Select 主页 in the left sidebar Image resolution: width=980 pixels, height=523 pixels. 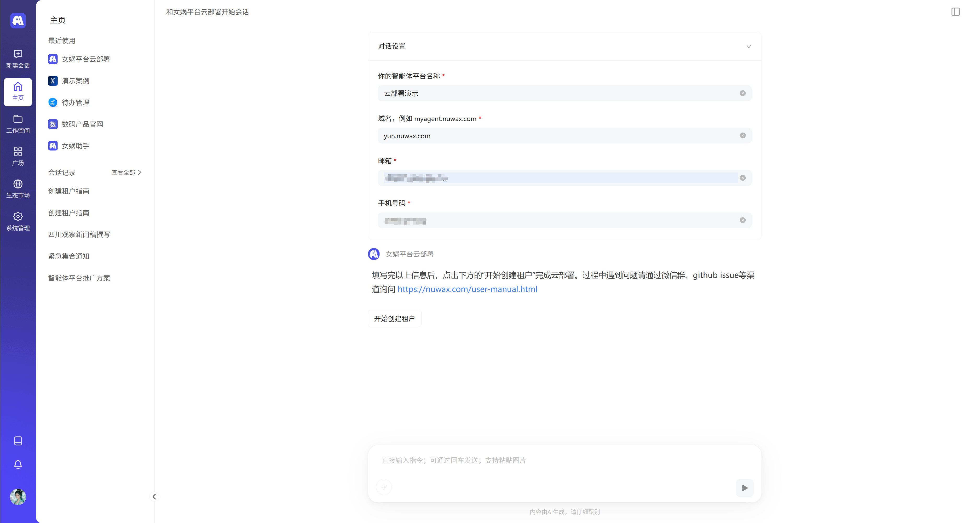(x=18, y=91)
